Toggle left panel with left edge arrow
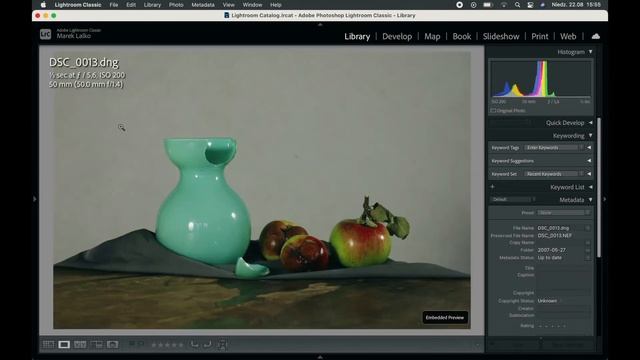Image resolution: width=640 pixels, height=360 pixels. tap(35, 199)
